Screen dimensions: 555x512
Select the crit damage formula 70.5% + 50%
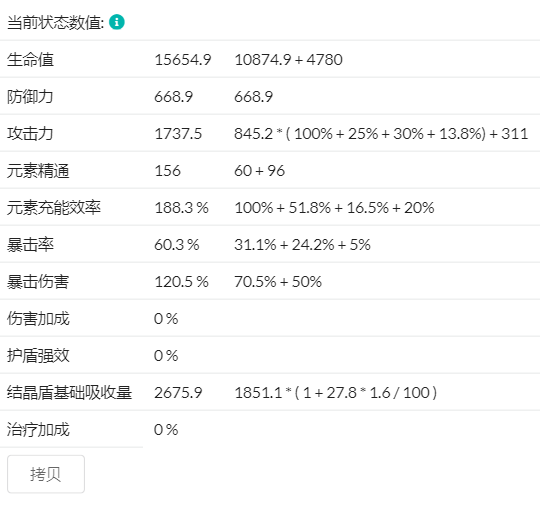278,282
